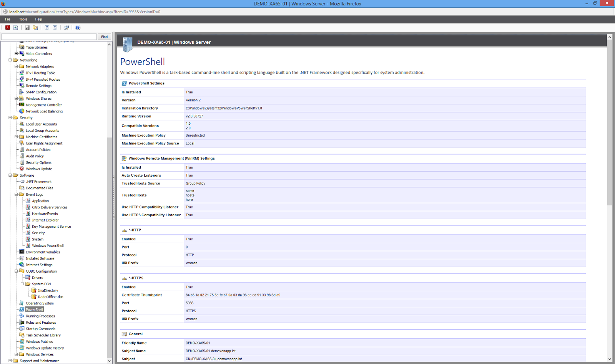Expand the Support and Maintenance node

pyautogui.click(x=10, y=361)
